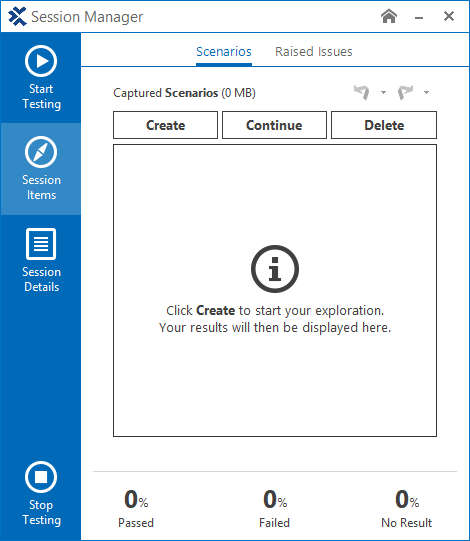Open the Session Details document icon
Image resolution: width=470 pixels, height=541 pixels.
point(41,244)
